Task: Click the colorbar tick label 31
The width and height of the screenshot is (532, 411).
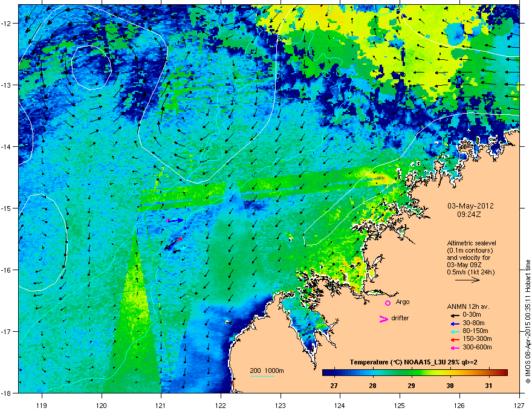Action: coord(488,386)
